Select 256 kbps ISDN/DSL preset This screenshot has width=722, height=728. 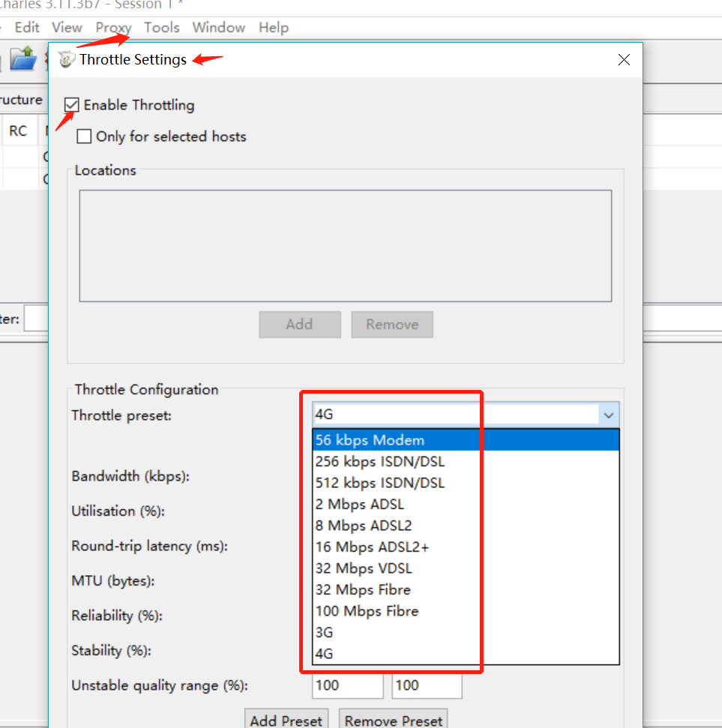466,462
